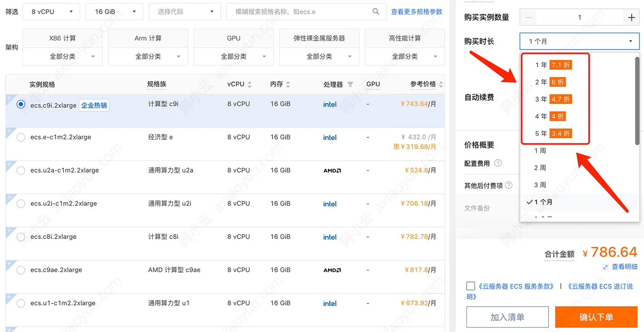Open the 16 GiB memory filter dropdown
This screenshot has height=332, width=644.
[x=114, y=12]
